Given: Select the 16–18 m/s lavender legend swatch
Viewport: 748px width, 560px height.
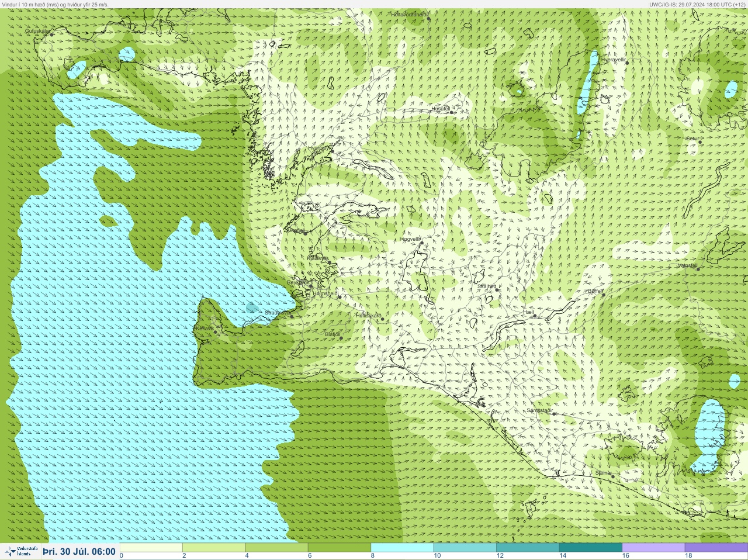Looking at the screenshot, I should coord(653,548).
